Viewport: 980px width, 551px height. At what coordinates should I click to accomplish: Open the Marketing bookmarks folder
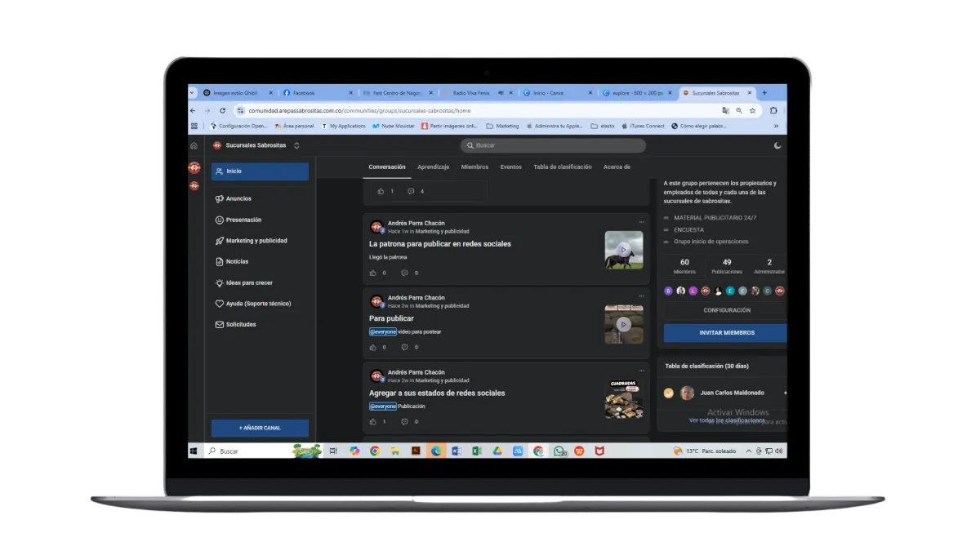coord(502,127)
